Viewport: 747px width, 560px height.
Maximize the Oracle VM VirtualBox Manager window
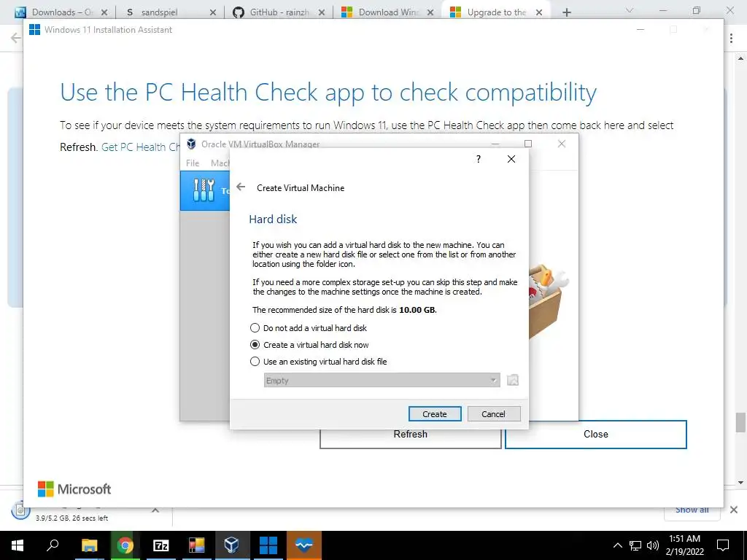point(528,144)
